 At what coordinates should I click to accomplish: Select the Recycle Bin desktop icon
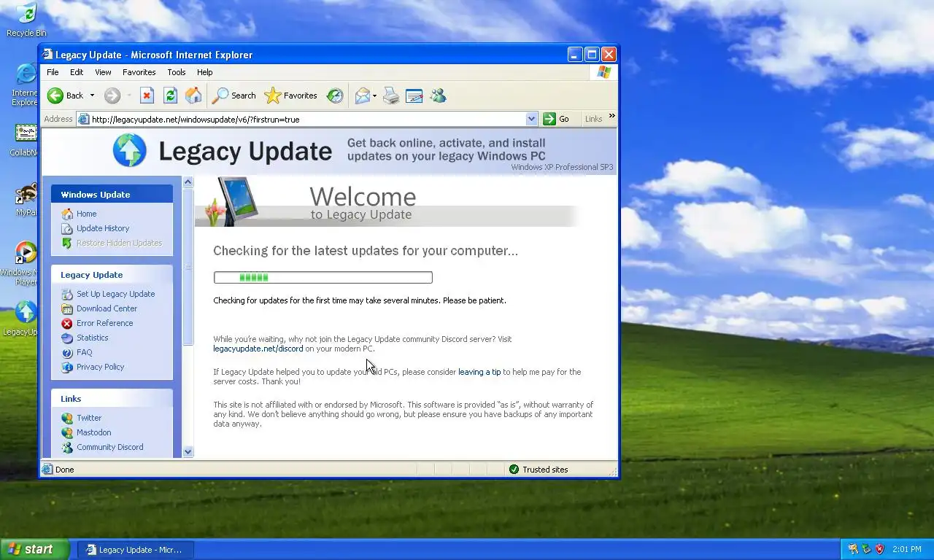26,20
